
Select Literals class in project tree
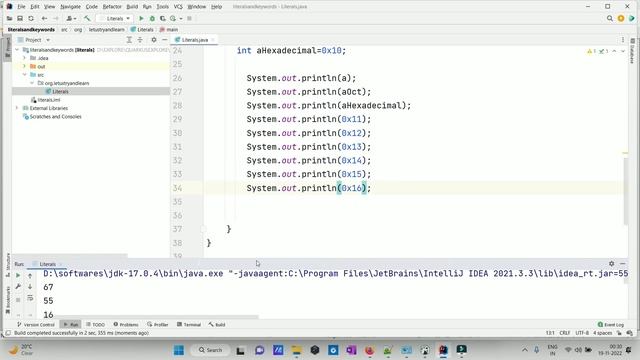pyautogui.click(x=60, y=91)
